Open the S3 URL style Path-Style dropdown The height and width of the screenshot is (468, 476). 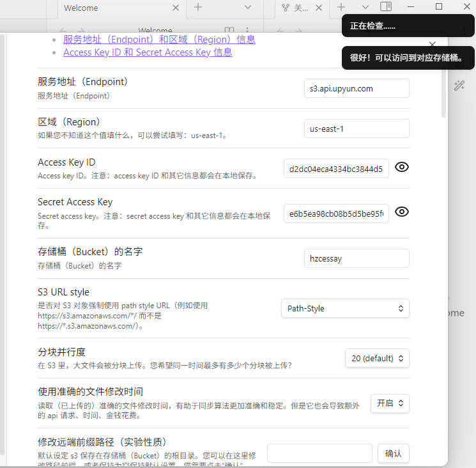pos(345,308)
